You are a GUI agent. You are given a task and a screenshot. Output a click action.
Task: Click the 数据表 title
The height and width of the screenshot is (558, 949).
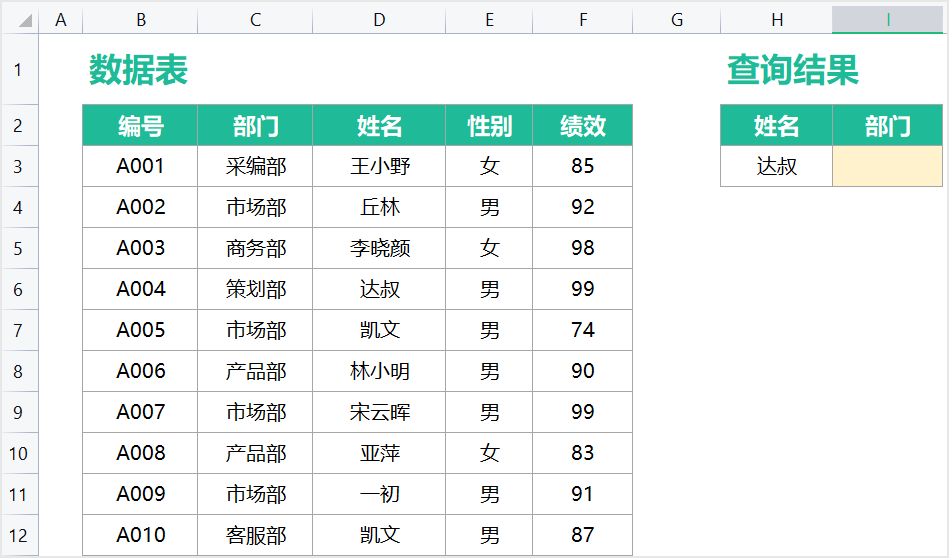click(x=139, y=70)
